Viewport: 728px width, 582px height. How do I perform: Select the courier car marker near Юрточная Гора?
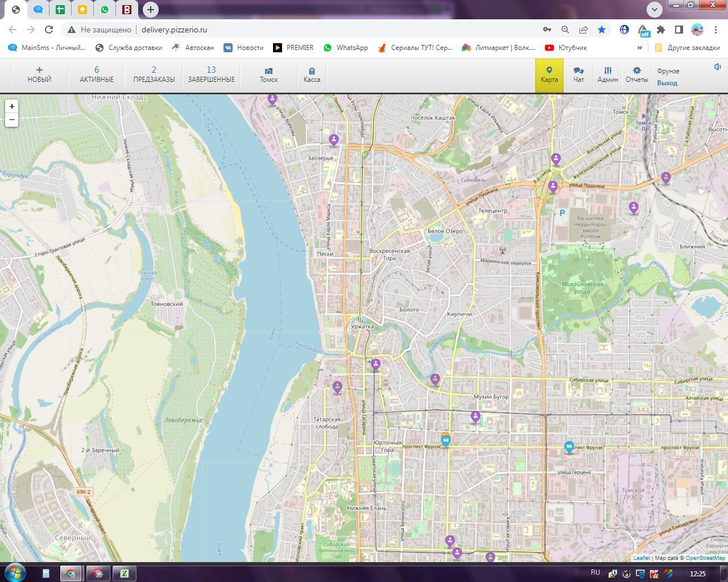pyautogui.click(x=445, y=440)
